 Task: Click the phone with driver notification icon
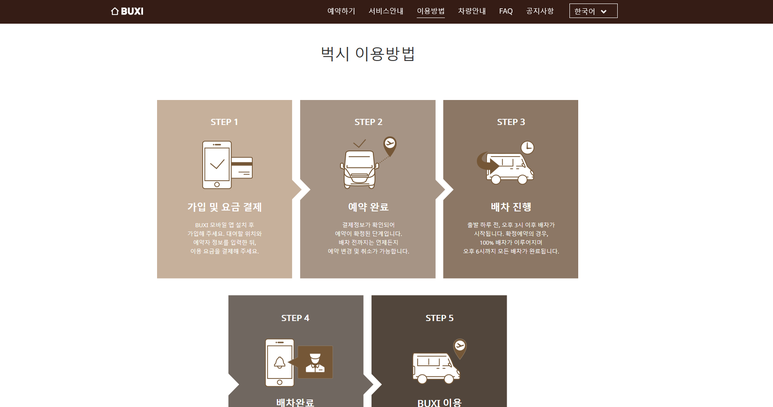tap(299, 363)
